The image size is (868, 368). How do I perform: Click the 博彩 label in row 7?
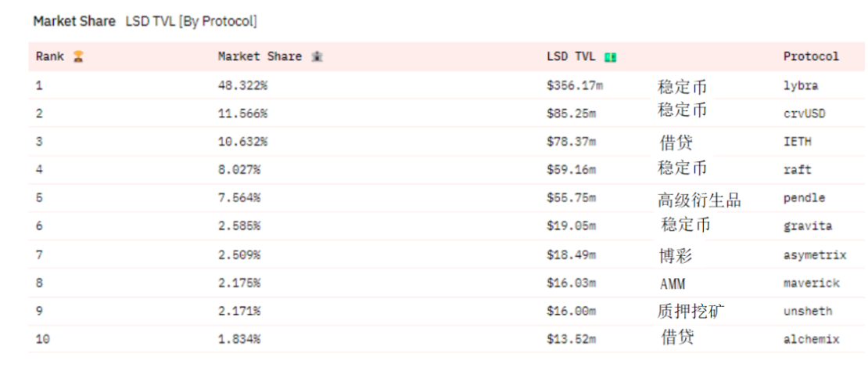point(676,255)
